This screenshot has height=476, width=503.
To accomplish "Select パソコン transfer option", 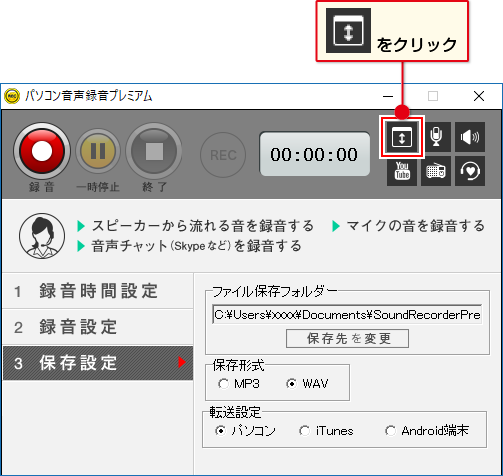I will point(245,431).
